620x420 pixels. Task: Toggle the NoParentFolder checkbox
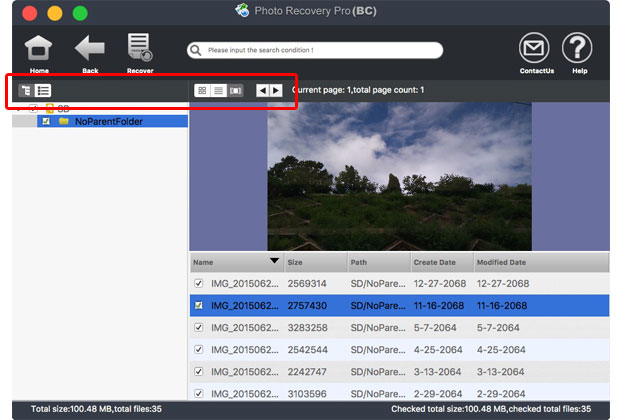[x=46, y=121]
